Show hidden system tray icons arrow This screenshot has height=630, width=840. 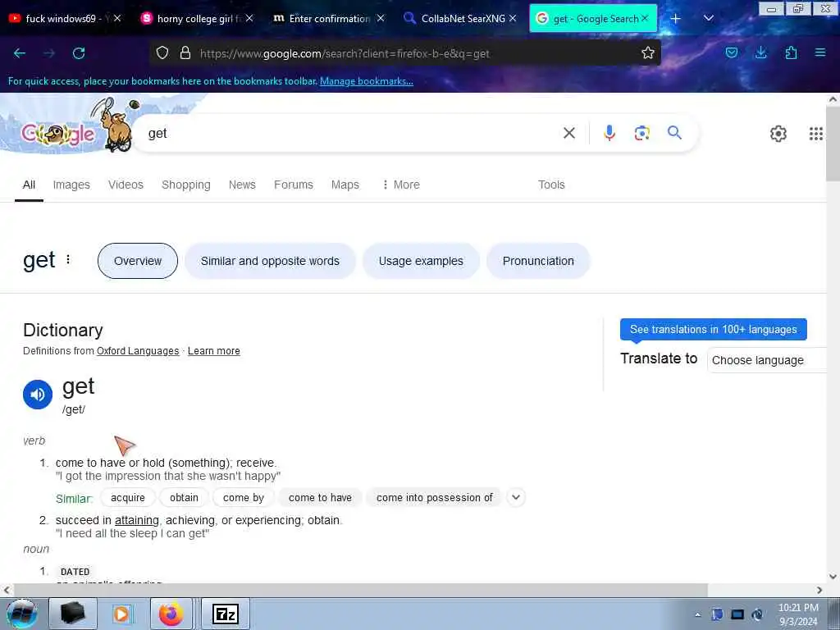(697, 614)
